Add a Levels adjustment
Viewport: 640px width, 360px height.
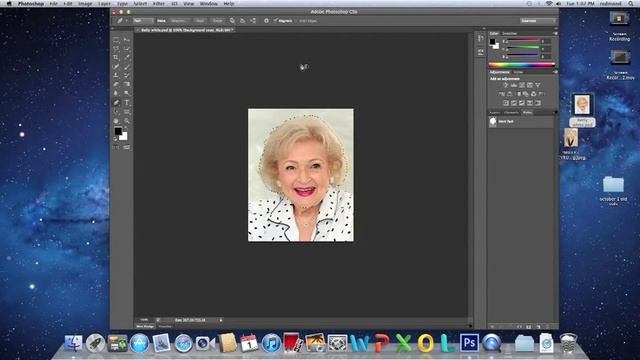click(x=514, y=85)
